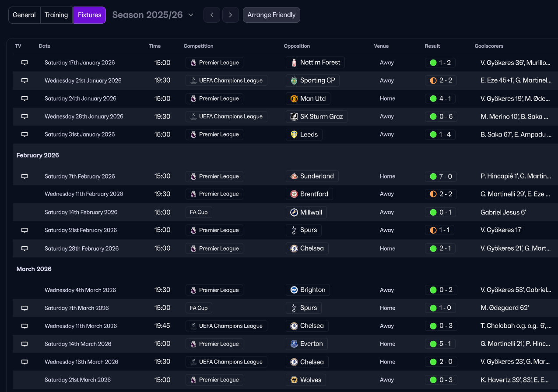Switch to the Training tab
The height and width of the screenshot is (392, 558).
[56, 15]
